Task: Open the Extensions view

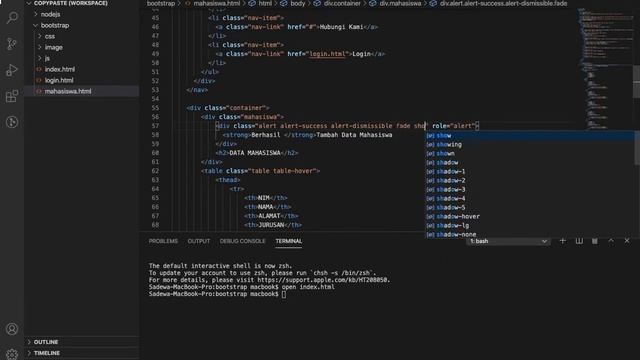Action: tap(12, 96)
